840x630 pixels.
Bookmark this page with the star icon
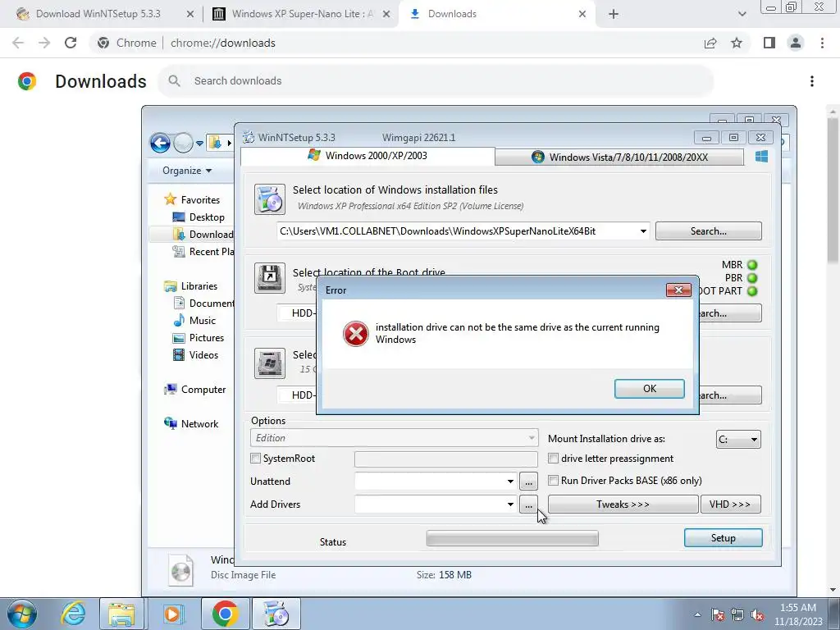pyautogui.click(x=737, y=43)
